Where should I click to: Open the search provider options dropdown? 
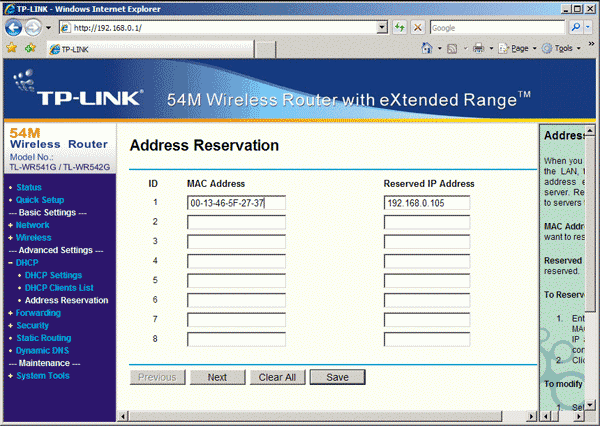click(x=588, y=27)
